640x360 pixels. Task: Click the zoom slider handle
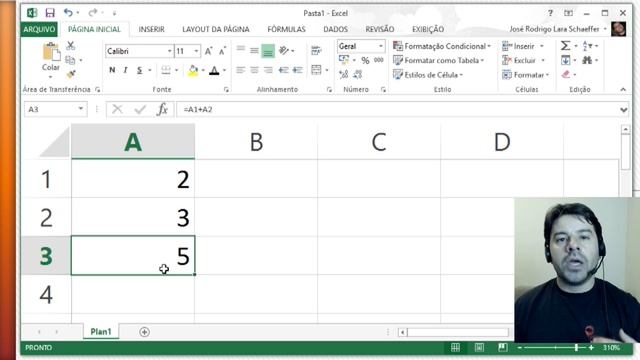[x=576, y=347]
